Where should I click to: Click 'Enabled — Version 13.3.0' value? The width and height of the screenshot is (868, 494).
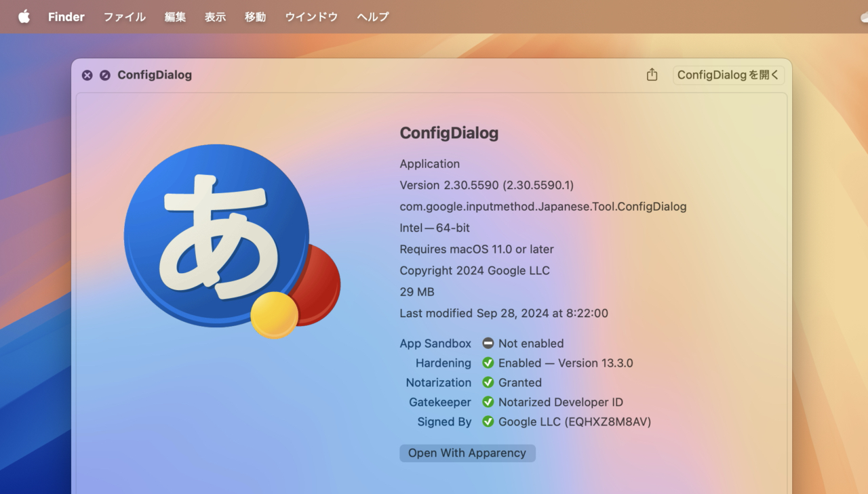pos(566,363)
